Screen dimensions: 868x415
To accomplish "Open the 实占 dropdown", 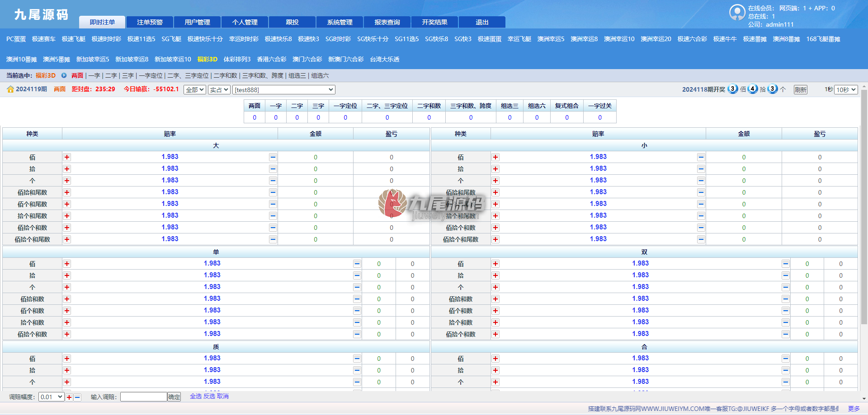I will click(219, 90).
